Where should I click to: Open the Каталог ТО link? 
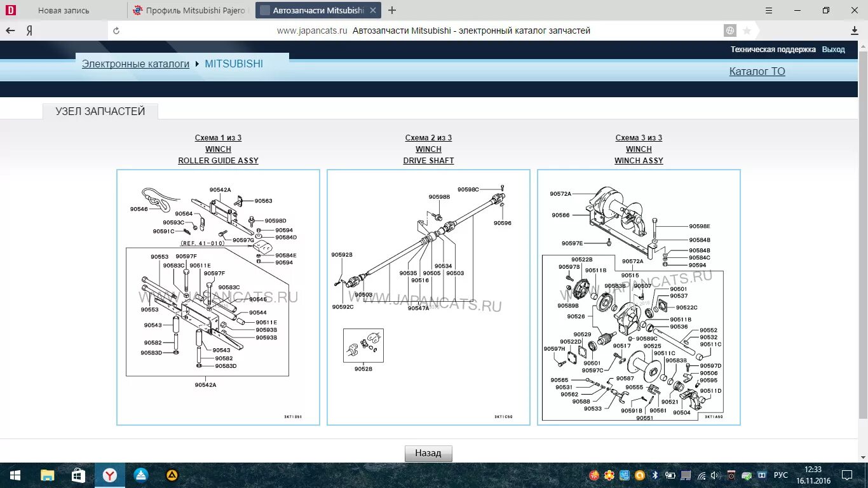click(x=757, y=71)
